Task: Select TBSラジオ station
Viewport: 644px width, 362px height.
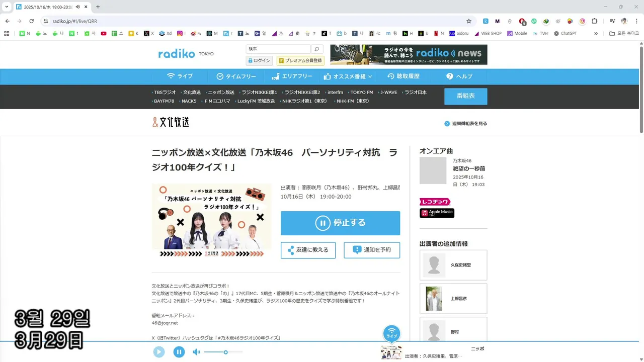Action: [x=165, y=93]
